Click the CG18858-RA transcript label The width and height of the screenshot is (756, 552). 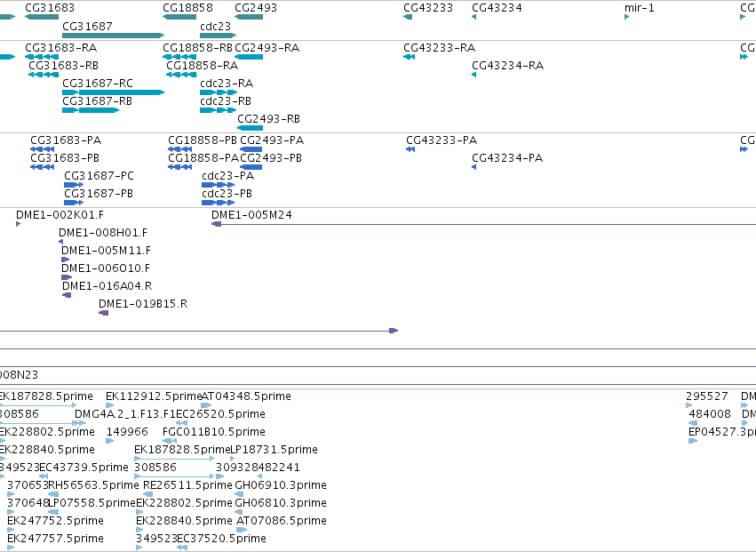[202, 66]
